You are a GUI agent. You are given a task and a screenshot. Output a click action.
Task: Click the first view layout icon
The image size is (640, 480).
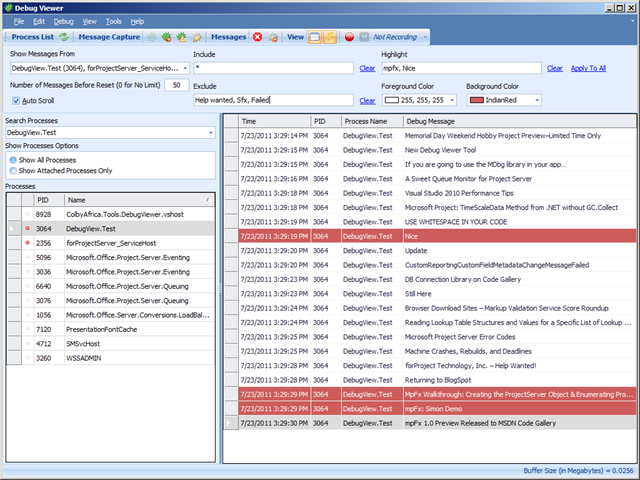[x=314, y=37]
